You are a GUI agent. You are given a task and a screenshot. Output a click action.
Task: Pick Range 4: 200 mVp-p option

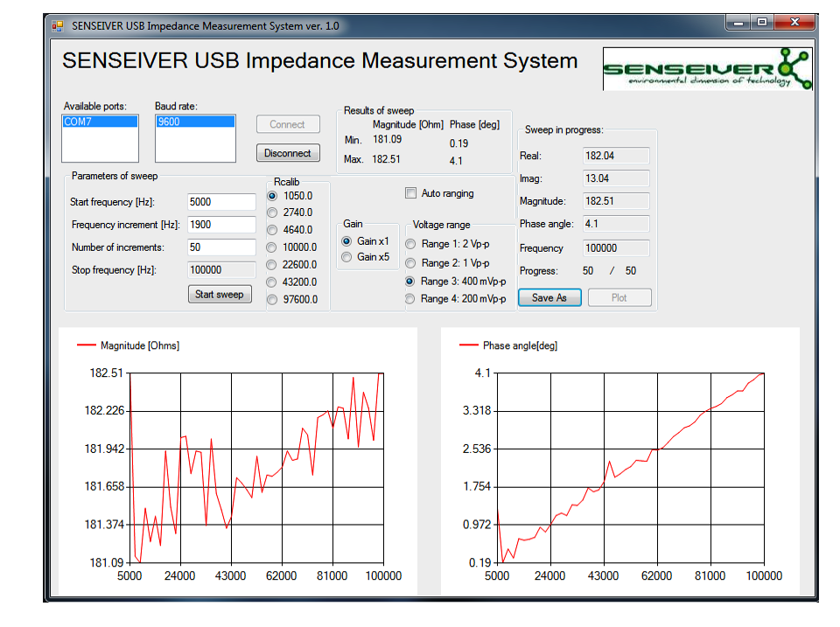coord(411,299)
